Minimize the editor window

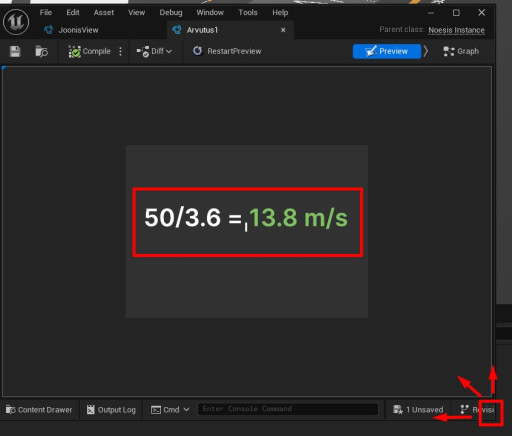pos(431,13)
